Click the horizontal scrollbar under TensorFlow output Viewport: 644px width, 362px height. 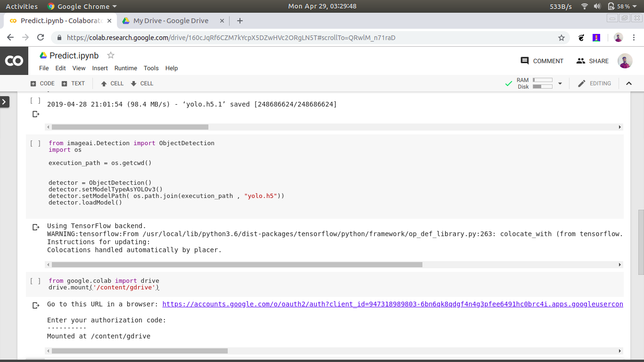[237, 265]
